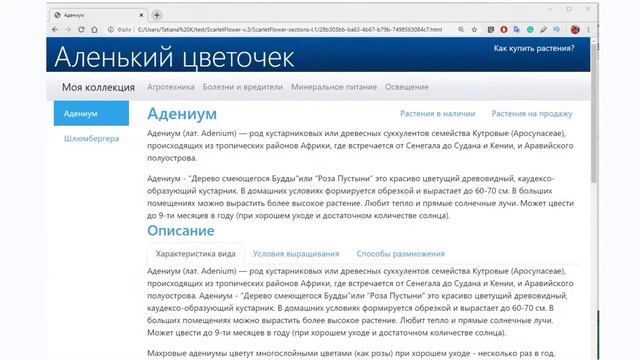Screen dimensions: 640x360
Task: Select the Адениум browser tab
Action: click(x=98, y=15)
